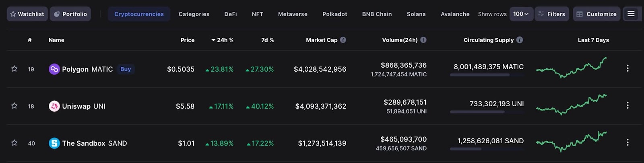View the Polygon 7-day sparkline chart
644x163 pixels.
572,68
